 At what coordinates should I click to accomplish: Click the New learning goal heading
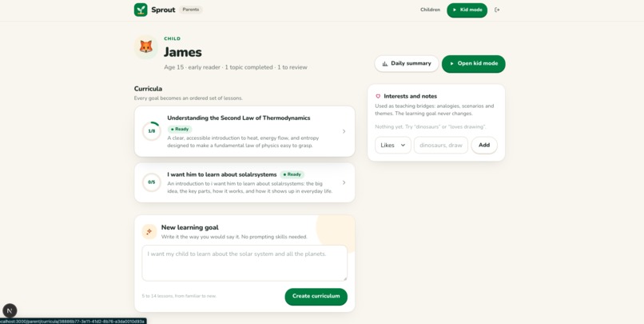tap(189, 227)
